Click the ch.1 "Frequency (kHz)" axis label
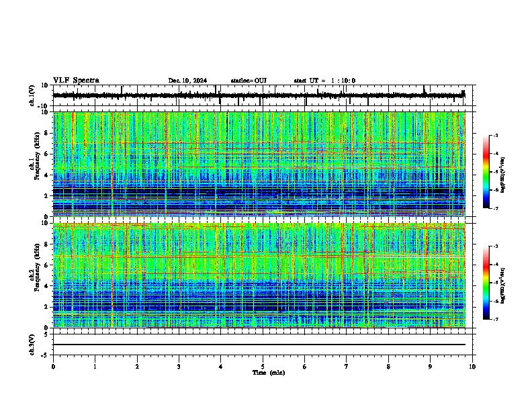 [37, 156]
